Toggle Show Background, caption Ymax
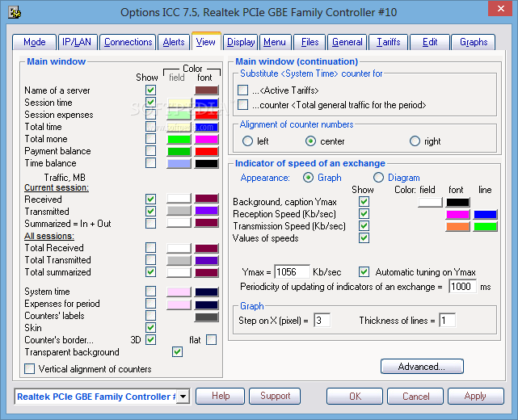Screen dimensions: 518x420 pos(364,201)
